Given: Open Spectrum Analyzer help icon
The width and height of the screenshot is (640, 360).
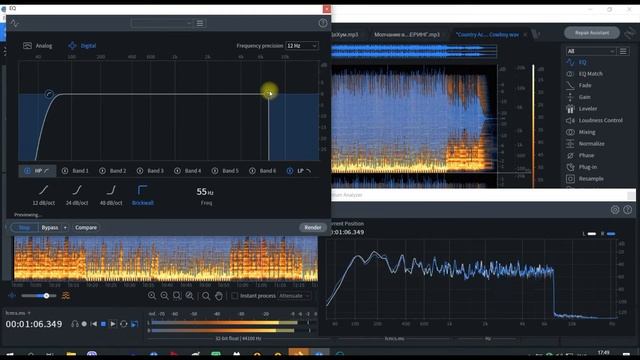Looking at the screenshot, I should 628,210.
